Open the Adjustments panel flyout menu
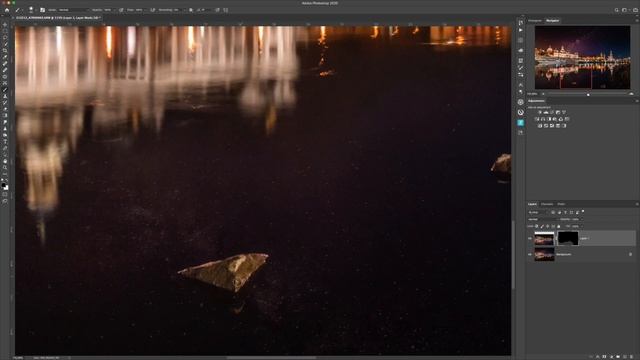This screenshot has height=360, width=640. (637, 101)
